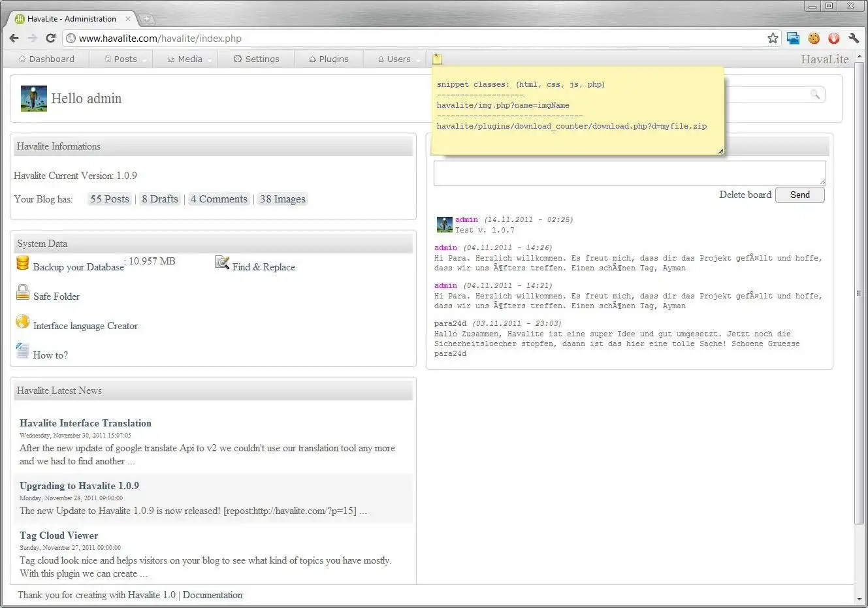Image resolution: width=868 pixels, height=608 pixels.
Task: Open the cookie extension icon
Action: pyautogui.click(x=814, y=39)
